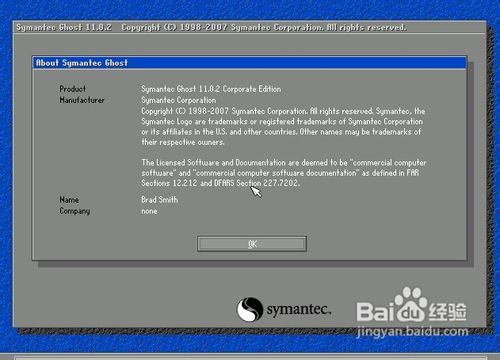
Task: Click the 'none' company value
Action: pos(149,211)
